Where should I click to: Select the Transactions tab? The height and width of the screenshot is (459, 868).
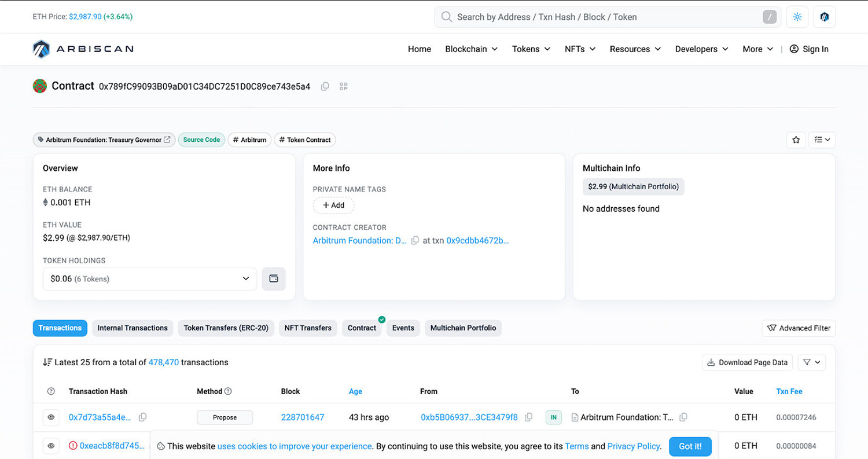pos(60,328)
